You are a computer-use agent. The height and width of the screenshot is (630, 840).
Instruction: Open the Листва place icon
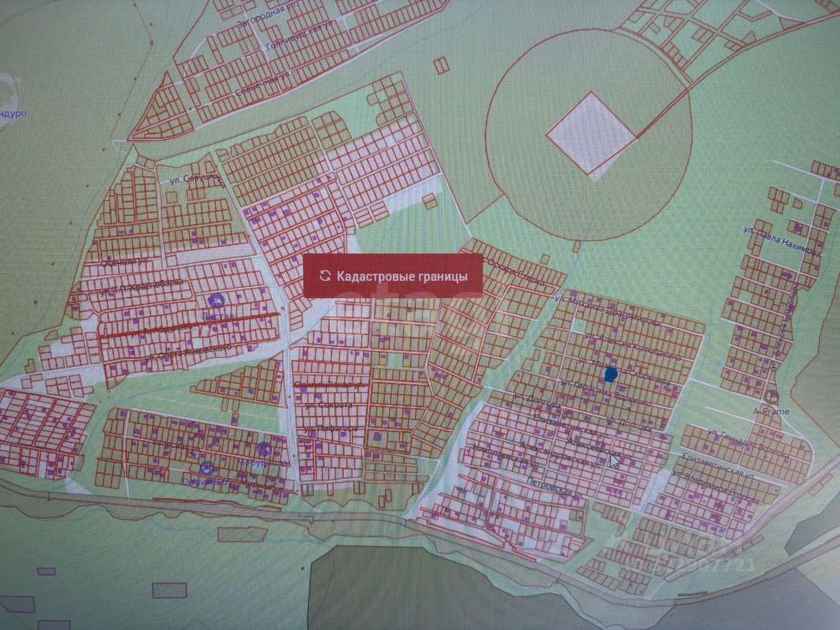tap(217, 301)
